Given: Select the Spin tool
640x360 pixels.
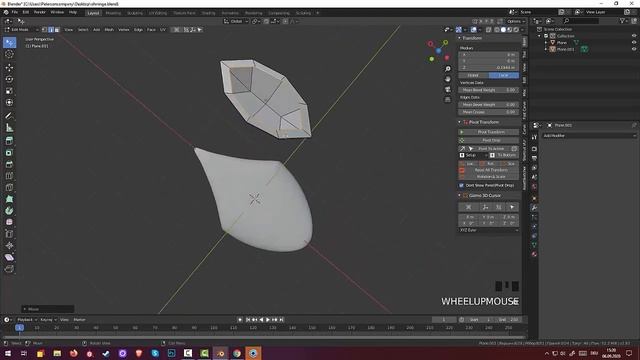Looking at the screenshot, I should pyautogui.click(x=9, y=211).
